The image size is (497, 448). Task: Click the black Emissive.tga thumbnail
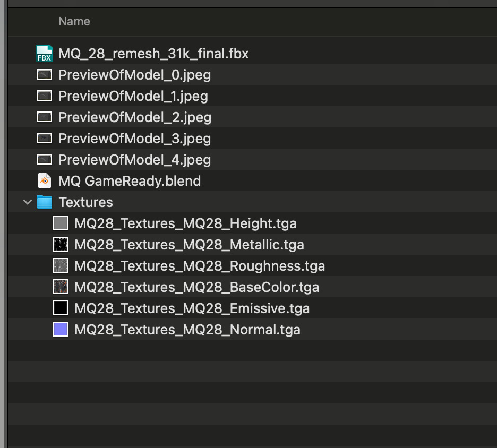click(61, 308)
